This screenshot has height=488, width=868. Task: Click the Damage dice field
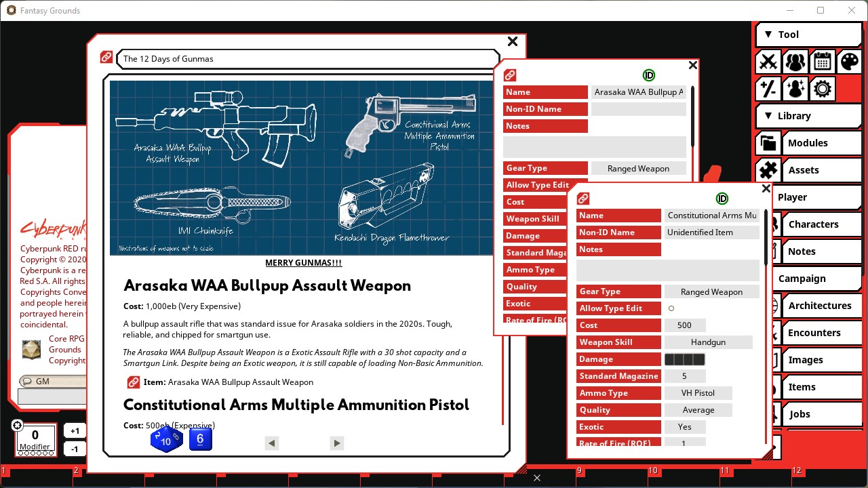pyautogui.click(x=685, y=359)
